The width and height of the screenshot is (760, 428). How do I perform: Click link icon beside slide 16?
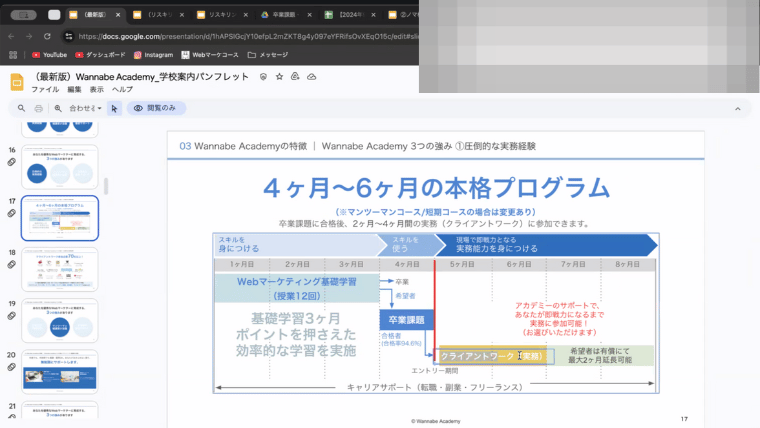[x=12, y=162]
